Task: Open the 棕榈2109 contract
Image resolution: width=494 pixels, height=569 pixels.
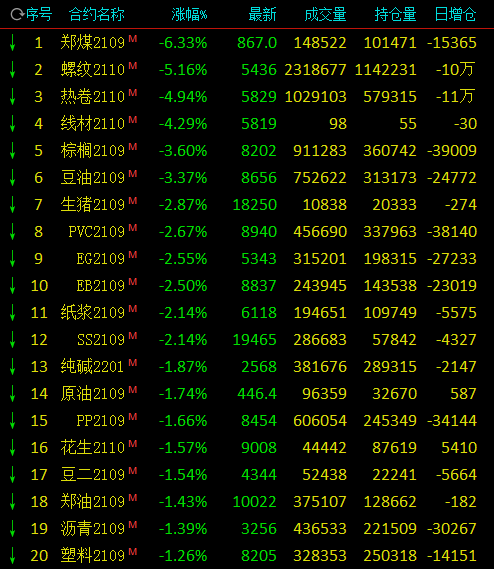Action: (93, 151)
